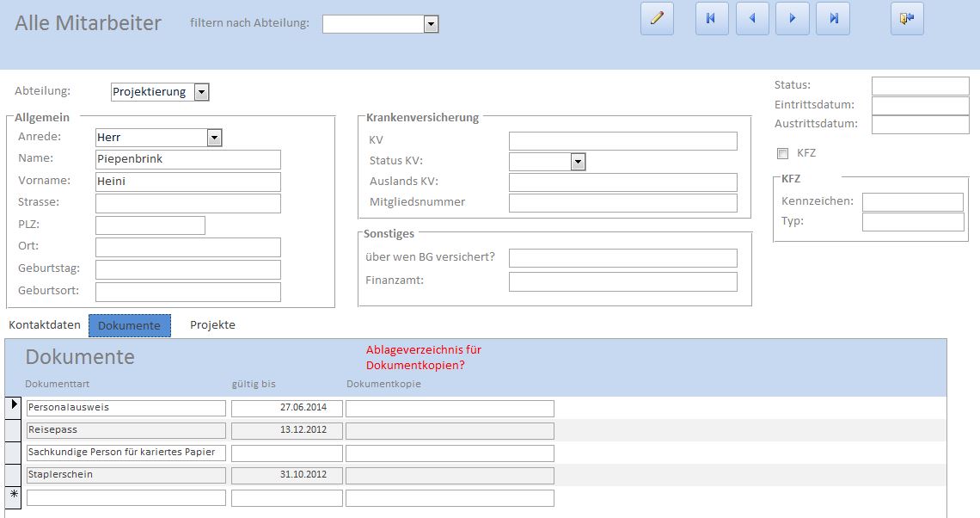This screenshot has width=980, height=518.
Task: Toggle the KFZ checkbox
Action: tap(782, 153)
